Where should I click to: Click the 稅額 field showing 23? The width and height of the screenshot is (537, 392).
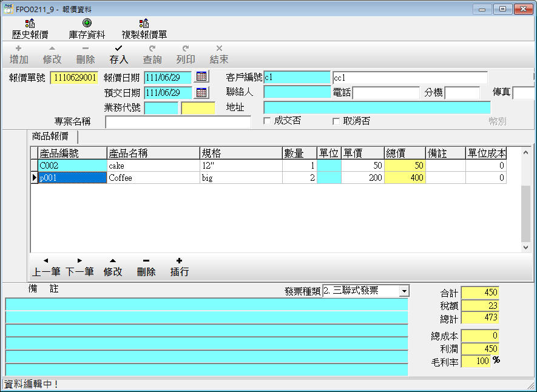(480, 306)
